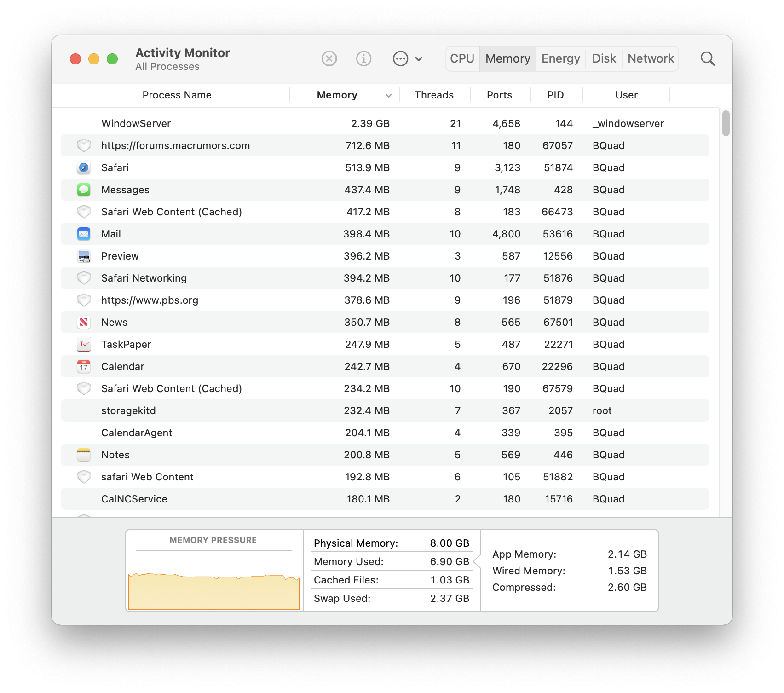The height and width of the screenshot is (693, 784).
Task: Switch to the Disk tab
Action: 604,59
